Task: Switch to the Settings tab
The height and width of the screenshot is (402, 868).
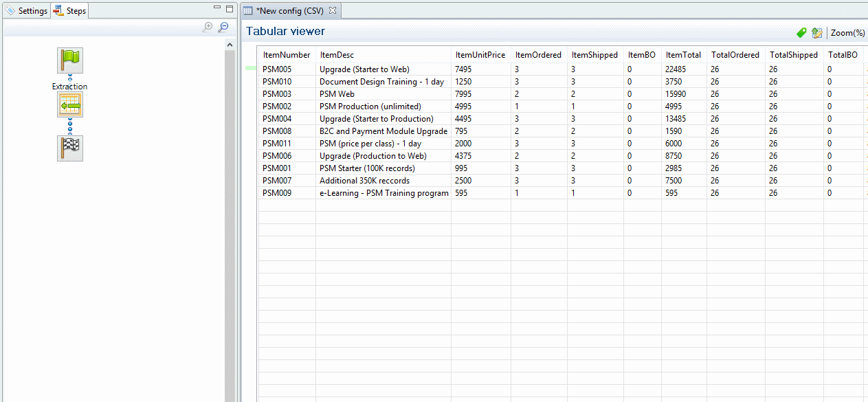Action: tap(26, 11)
